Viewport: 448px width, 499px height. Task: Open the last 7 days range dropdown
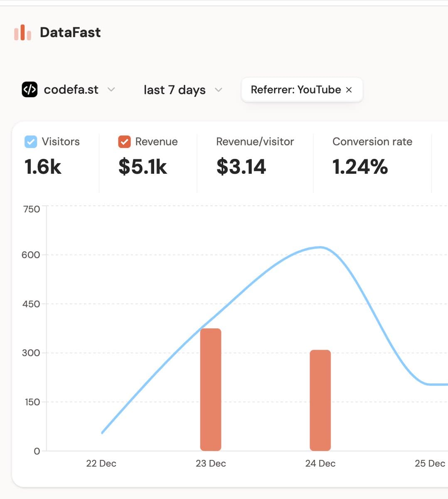coord(183,90)
